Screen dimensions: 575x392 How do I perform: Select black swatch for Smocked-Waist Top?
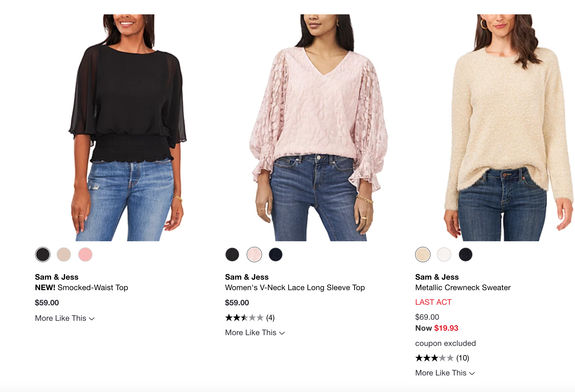[x=43, y=254]
